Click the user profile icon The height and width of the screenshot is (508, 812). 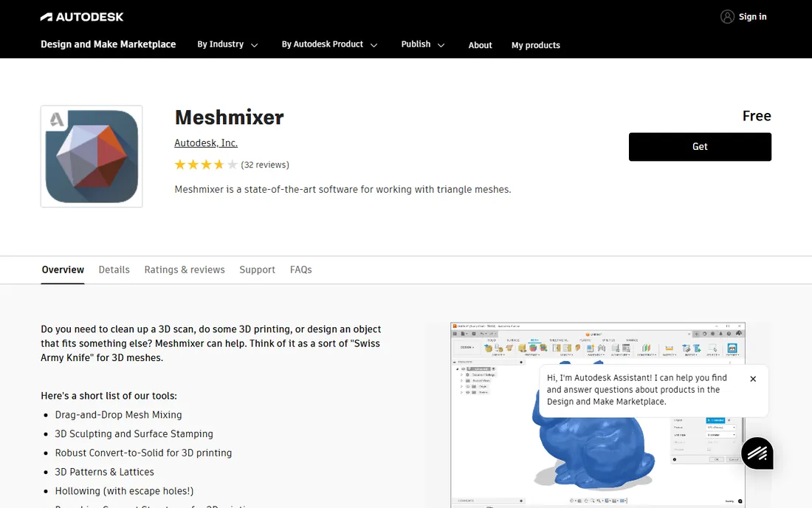[727, 16]
